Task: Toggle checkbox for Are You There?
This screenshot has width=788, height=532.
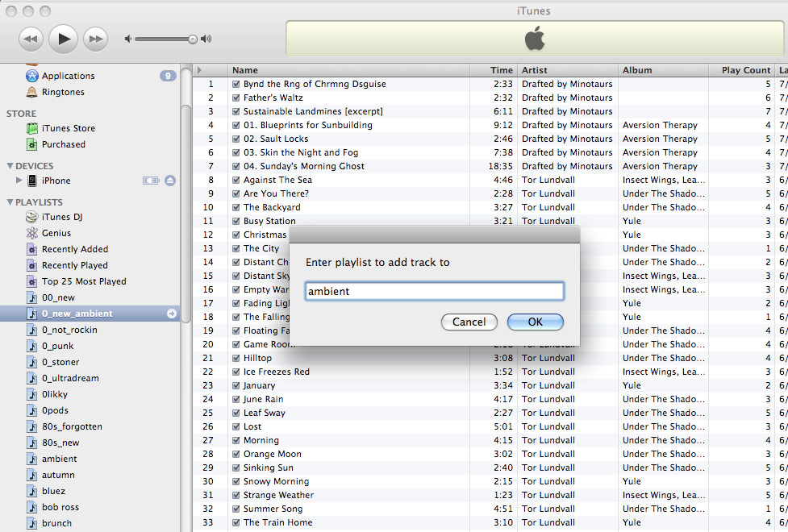Action: (x=236, y=193)
